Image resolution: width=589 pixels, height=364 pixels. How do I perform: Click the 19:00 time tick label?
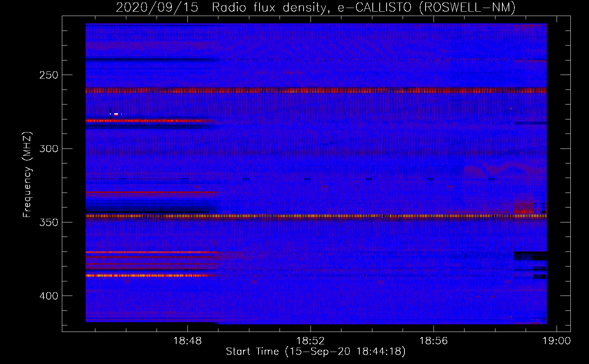coord(557,341)
